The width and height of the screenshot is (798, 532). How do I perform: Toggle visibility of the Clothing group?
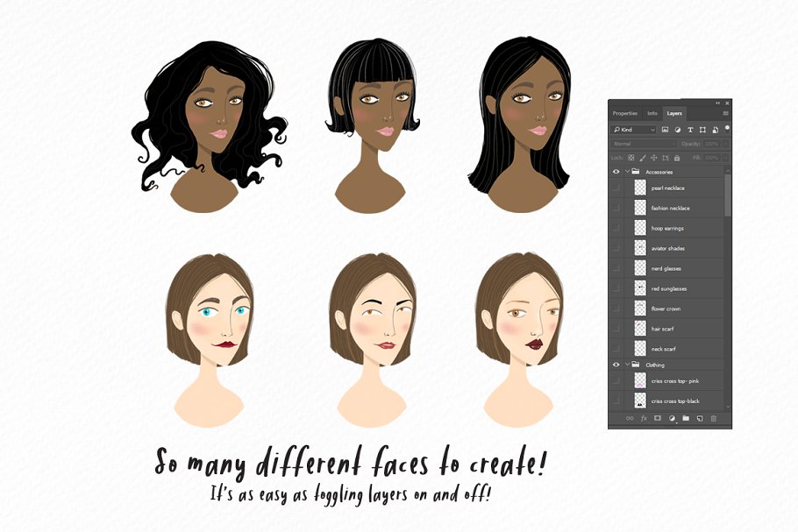(615, 365)
